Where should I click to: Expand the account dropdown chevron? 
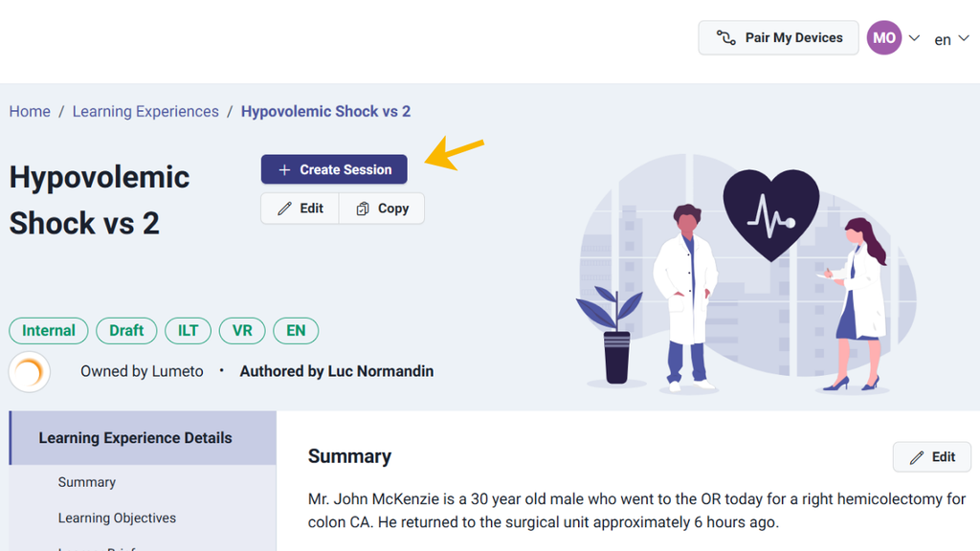914,38
